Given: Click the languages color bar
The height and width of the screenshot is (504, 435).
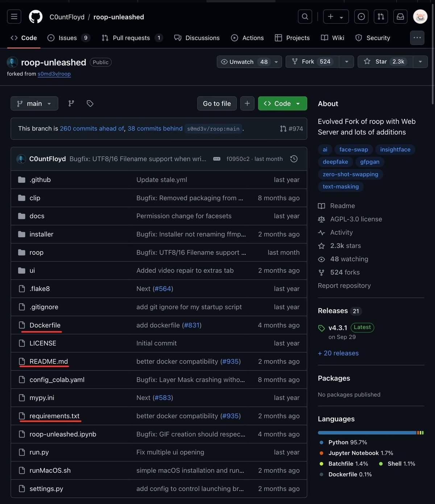Looking at the screenshot, I should pos(370,433).
